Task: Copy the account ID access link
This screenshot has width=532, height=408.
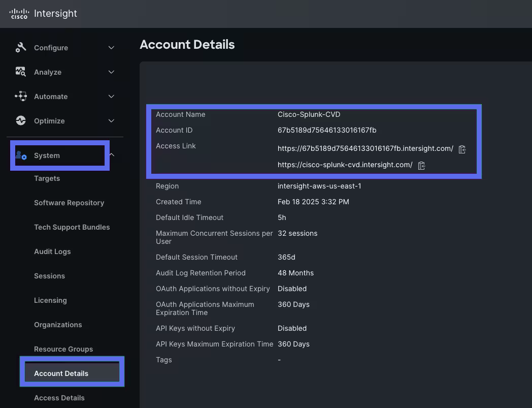Action: (462, 148)
